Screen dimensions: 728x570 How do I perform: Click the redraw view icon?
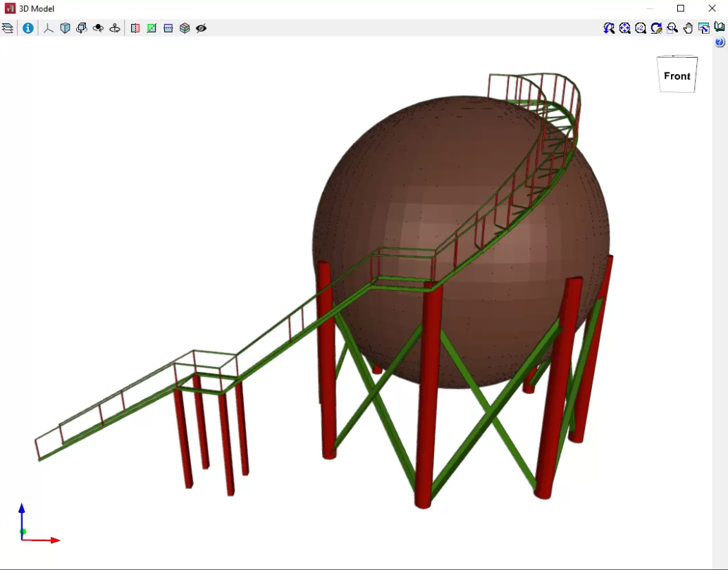(657, 28)
